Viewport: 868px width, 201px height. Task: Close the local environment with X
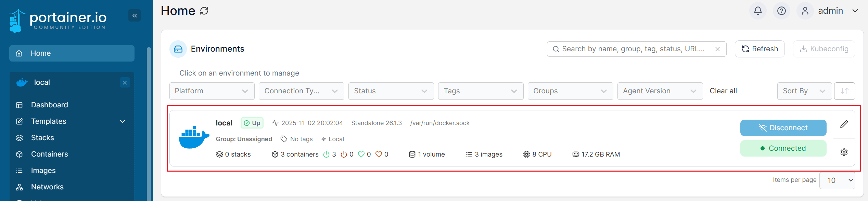[x=125, y=82]
